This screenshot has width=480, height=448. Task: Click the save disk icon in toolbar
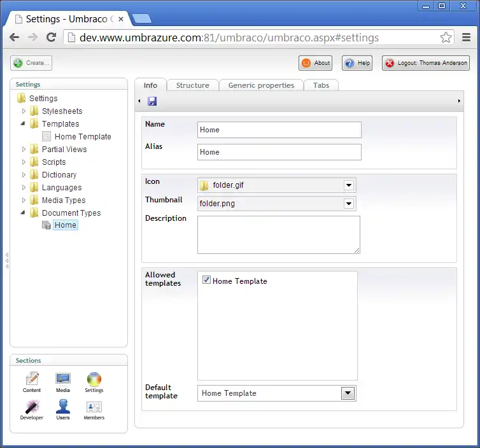(152, 101)
